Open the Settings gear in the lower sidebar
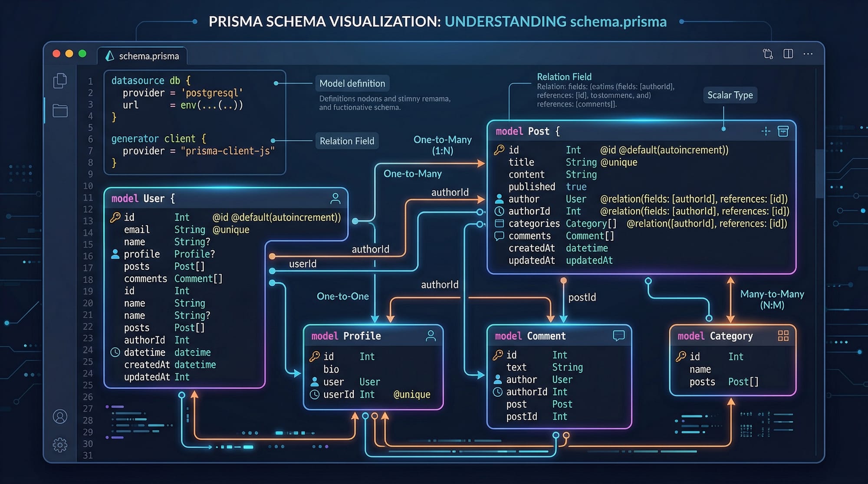This screenshot has height=484, width=868. pos(59,445)
